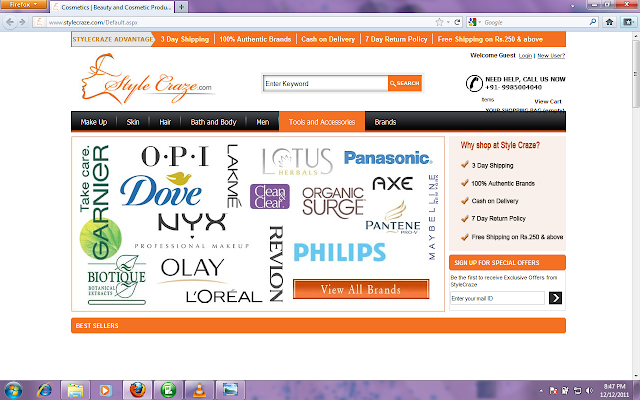Open VLC media player taskbar icon

point(199,390)
